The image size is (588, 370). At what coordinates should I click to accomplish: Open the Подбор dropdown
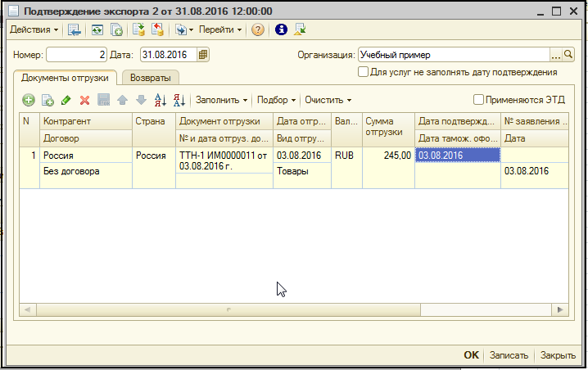coord(277,100)
